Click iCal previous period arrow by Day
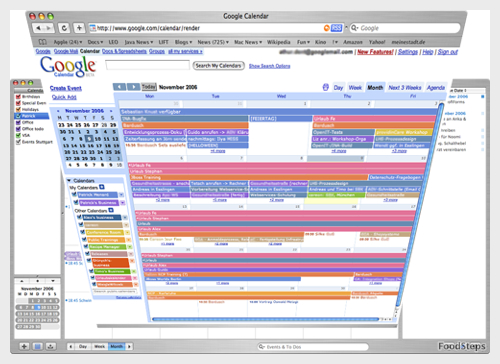This screenshot has width=500, height=364. click(71, 346)
